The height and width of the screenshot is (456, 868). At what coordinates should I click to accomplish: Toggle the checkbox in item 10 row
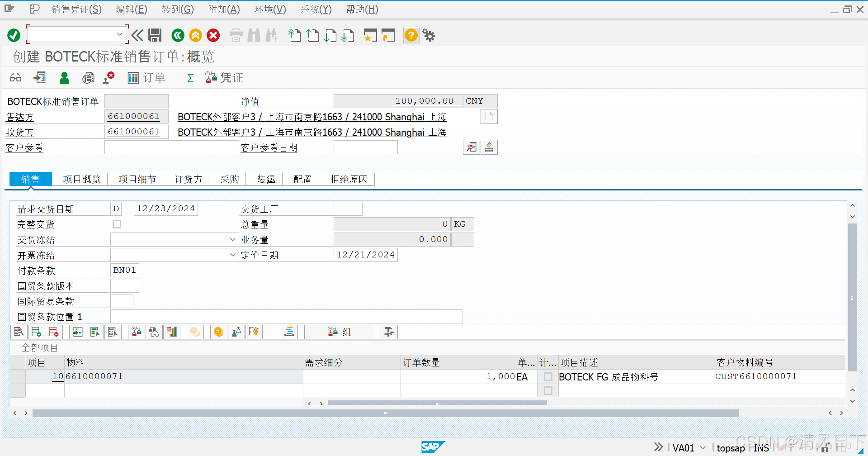pos(548,376)
